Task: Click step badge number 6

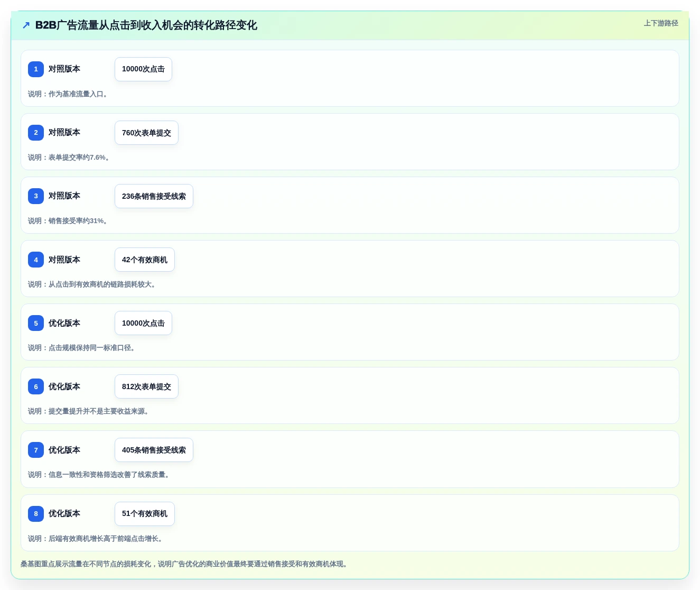Action: [x=36, y=386]
